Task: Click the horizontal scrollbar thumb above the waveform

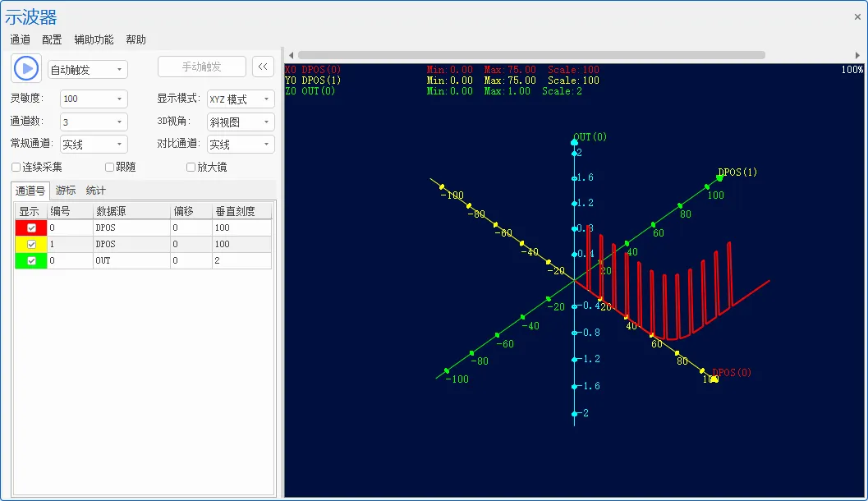Action: [x=531, y=55]
